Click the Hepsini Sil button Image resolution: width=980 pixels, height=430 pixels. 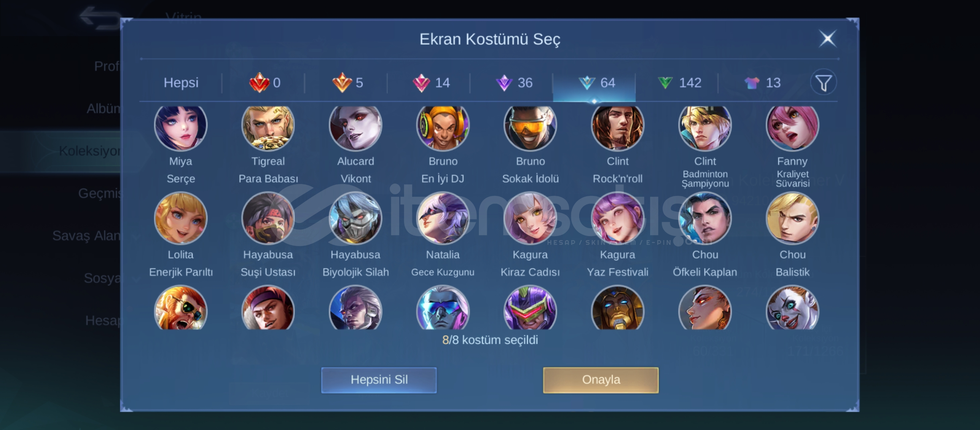pos(379,380)
